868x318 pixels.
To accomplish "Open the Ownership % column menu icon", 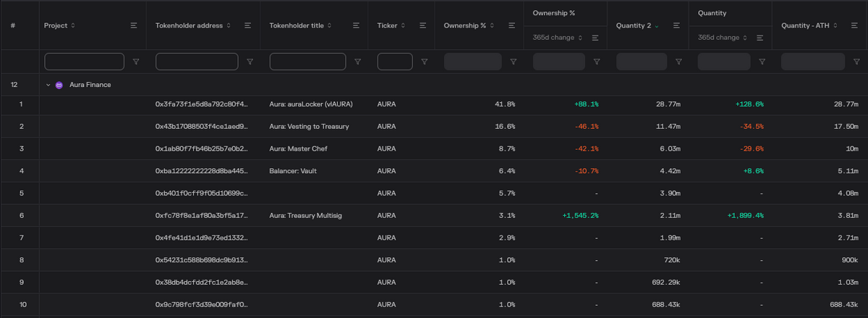I will pos(511,25).
